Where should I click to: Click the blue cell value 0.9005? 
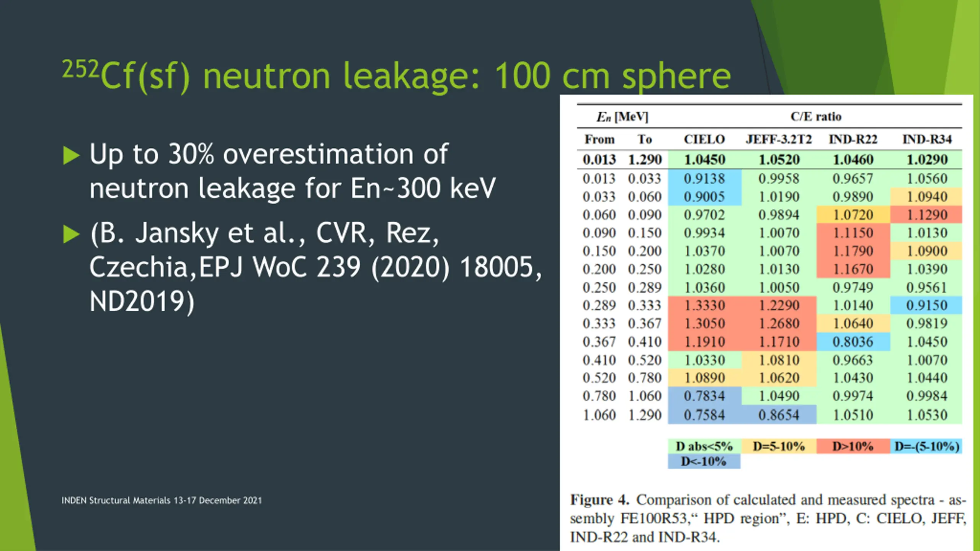704,197
